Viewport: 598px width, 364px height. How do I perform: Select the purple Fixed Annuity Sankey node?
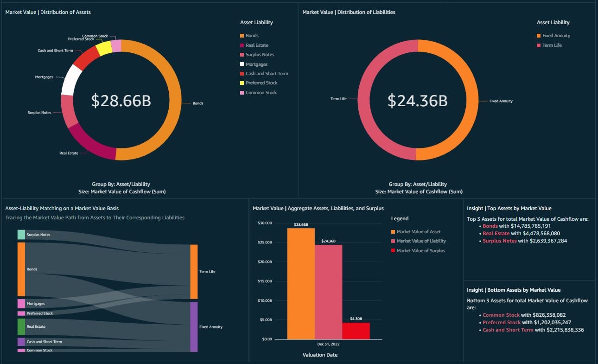click(x=194, y=326)
